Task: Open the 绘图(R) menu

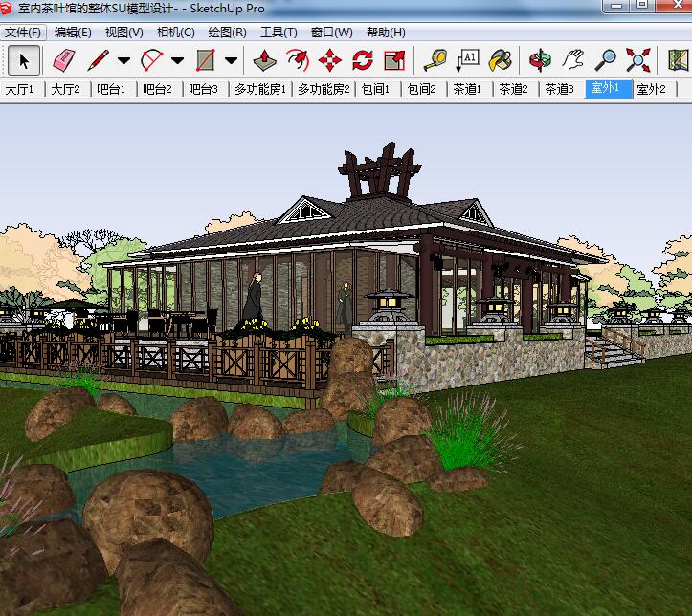Action: (227, 33)
